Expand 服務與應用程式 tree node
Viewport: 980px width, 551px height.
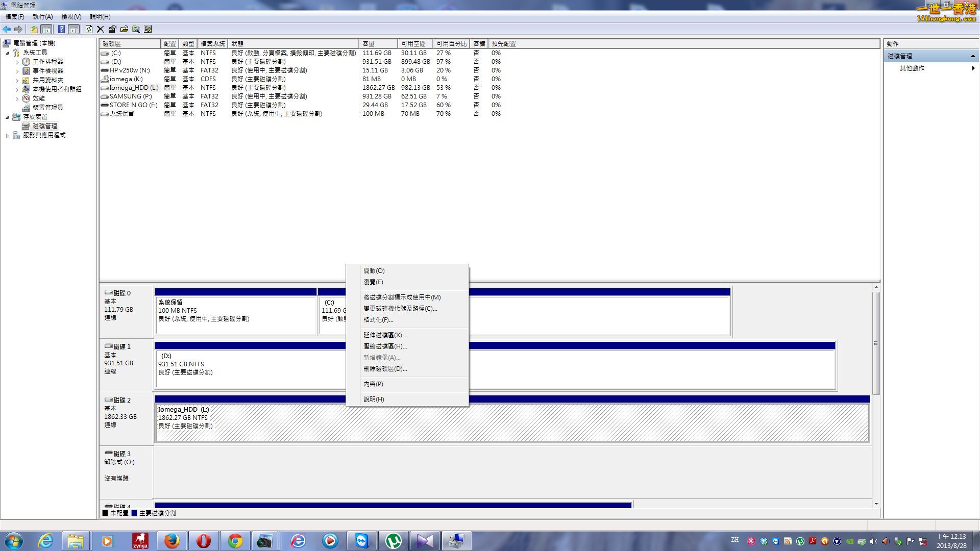coord(8,135)
